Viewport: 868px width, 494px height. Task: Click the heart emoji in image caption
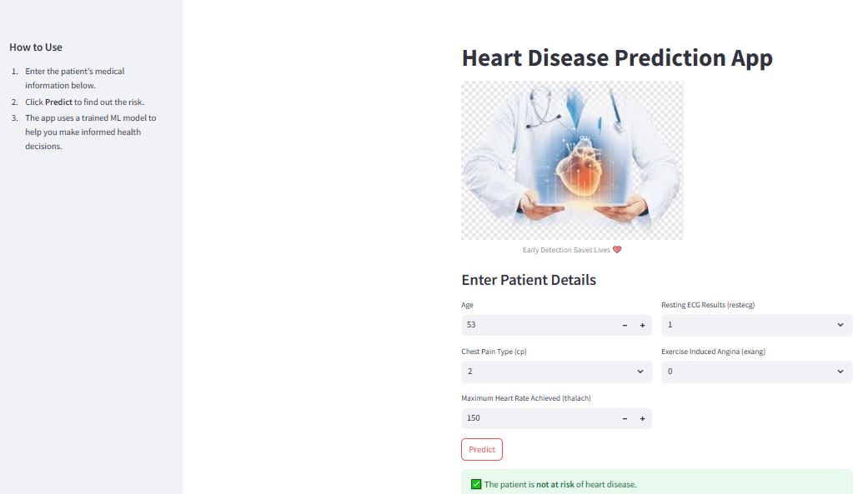pyautogui.click(x=617, y=250)
